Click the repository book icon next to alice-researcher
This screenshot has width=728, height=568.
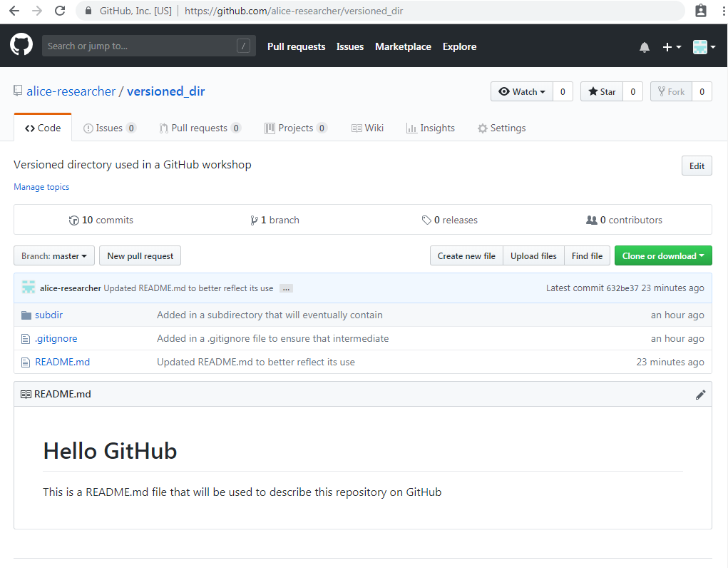point(17,91)
